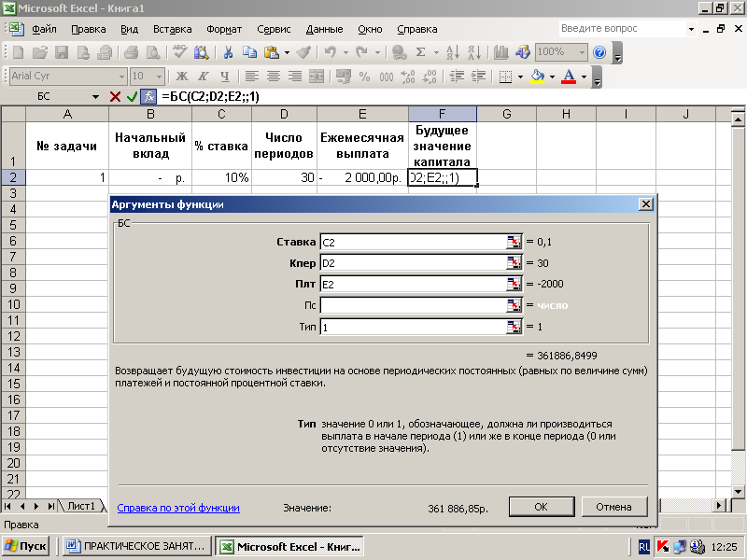Switch to ПРАКТИЧЕСКОЕ ЗАНЯТ… taskbar window

point(137,546)
